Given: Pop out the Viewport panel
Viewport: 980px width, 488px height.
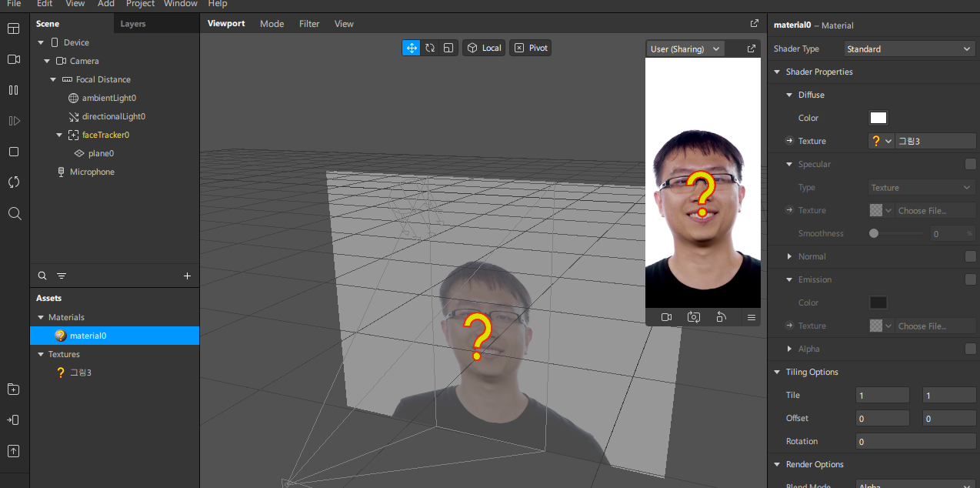Looking at the screenshot, I should tap(755, 24).
